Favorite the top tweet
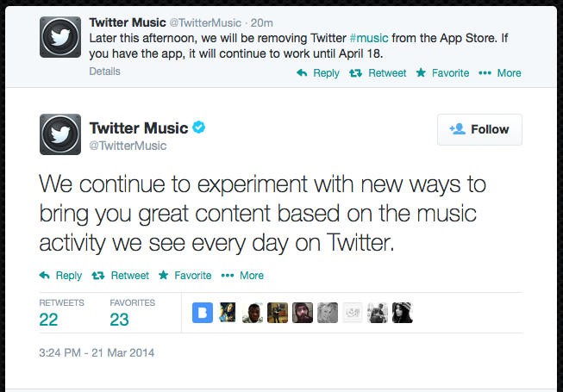 click(443, 73)
